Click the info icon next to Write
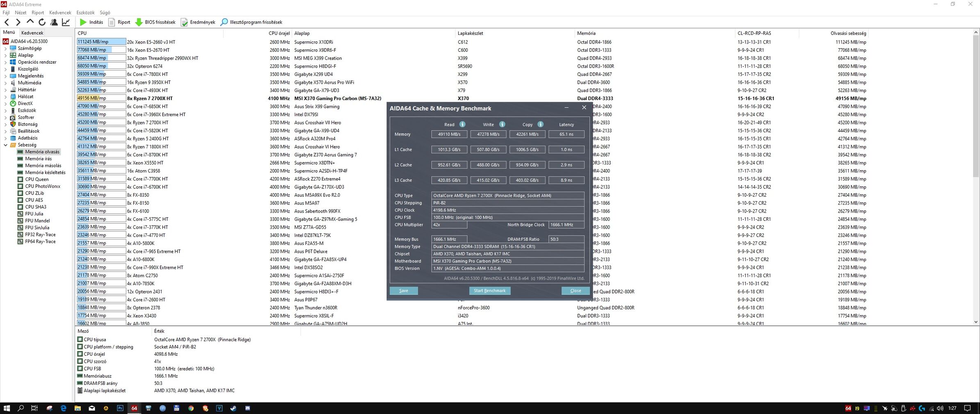980x414 pixels. [x=502, y=124]
